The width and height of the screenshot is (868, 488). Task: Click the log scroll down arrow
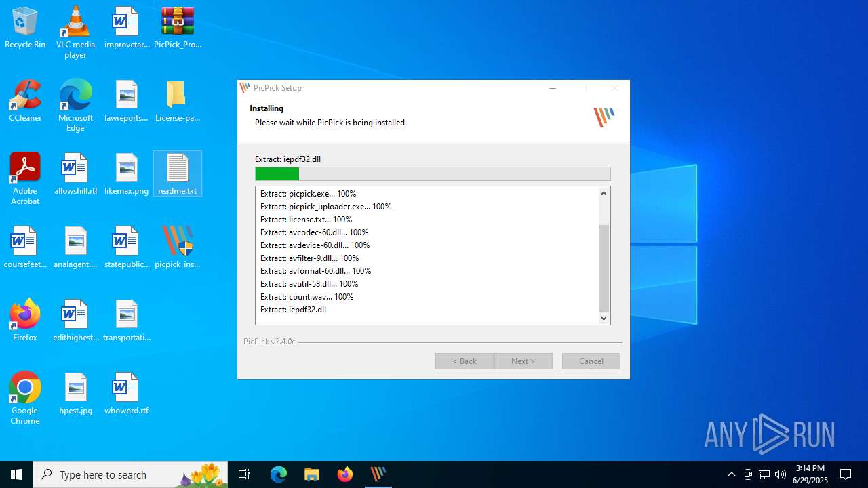coord(604,318)
